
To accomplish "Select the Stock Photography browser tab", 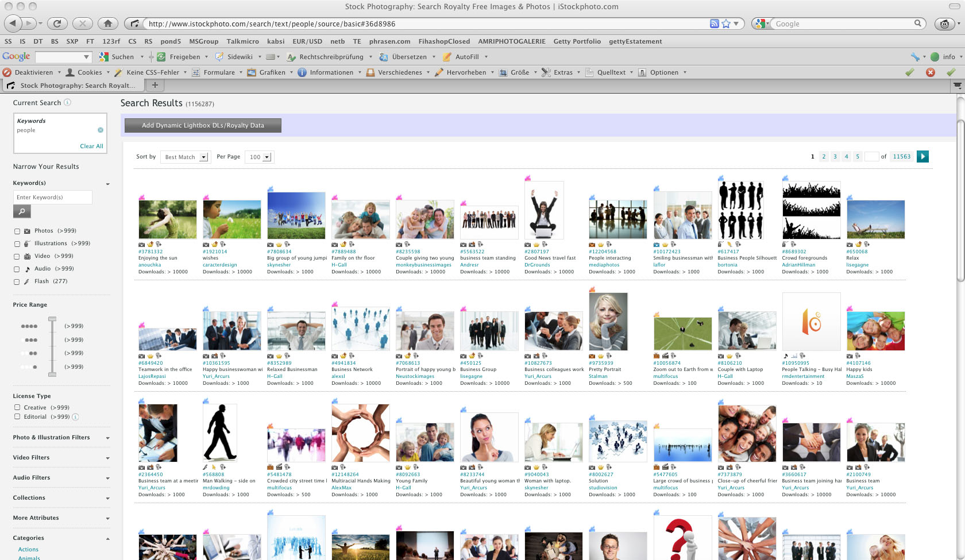I will pyautogui.click(x=73, y=86).
